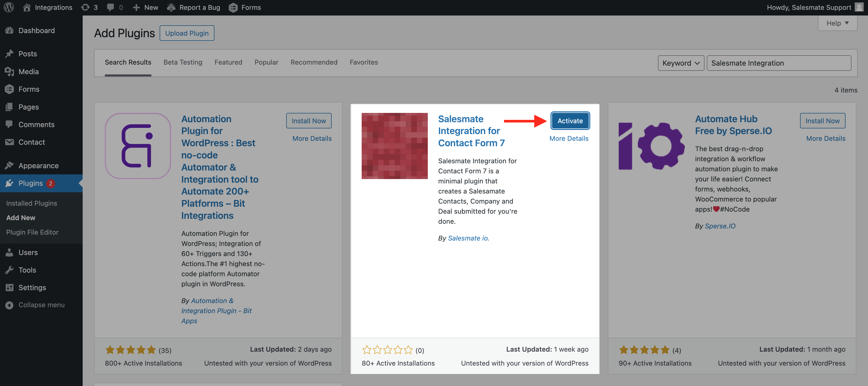This screenshot has height=386, width=868.
Task: Open the Salesmate io. author link
Action: 468,238
